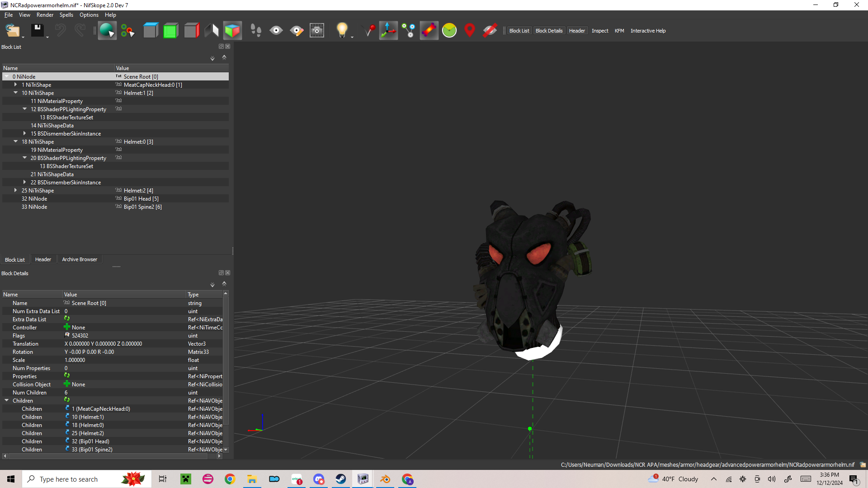Switch to front view green cube
The image size is (868, 488).
point(170,31)
